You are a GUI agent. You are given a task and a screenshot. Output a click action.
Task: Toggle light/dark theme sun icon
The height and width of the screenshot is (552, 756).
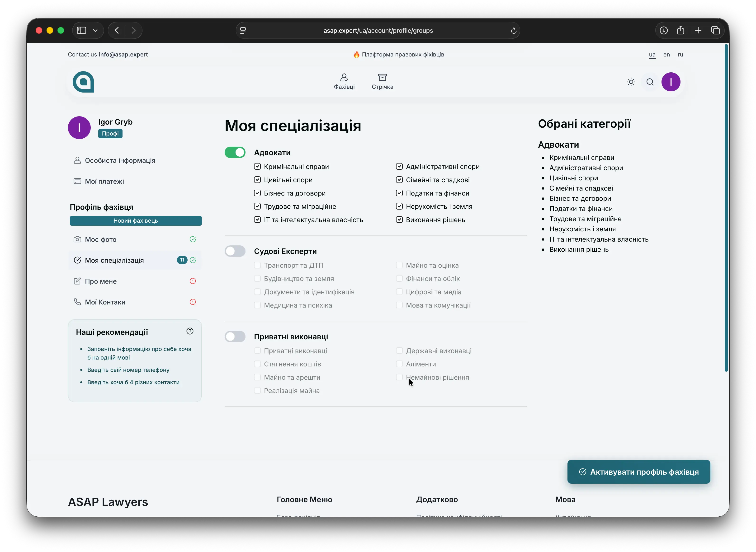click(631, 82)
